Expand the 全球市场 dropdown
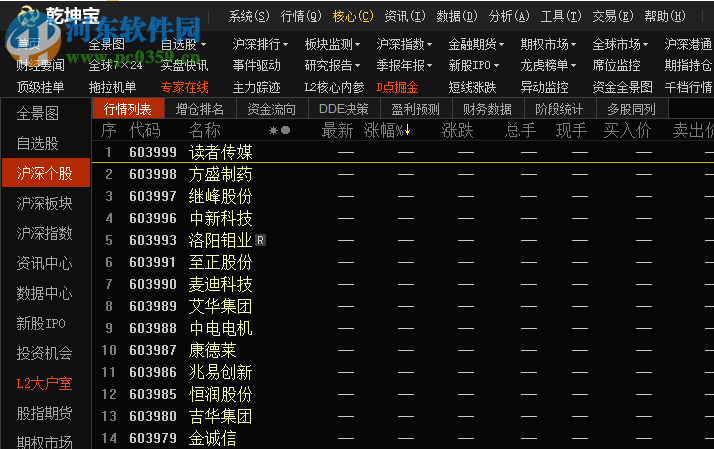 click(620, 45)
